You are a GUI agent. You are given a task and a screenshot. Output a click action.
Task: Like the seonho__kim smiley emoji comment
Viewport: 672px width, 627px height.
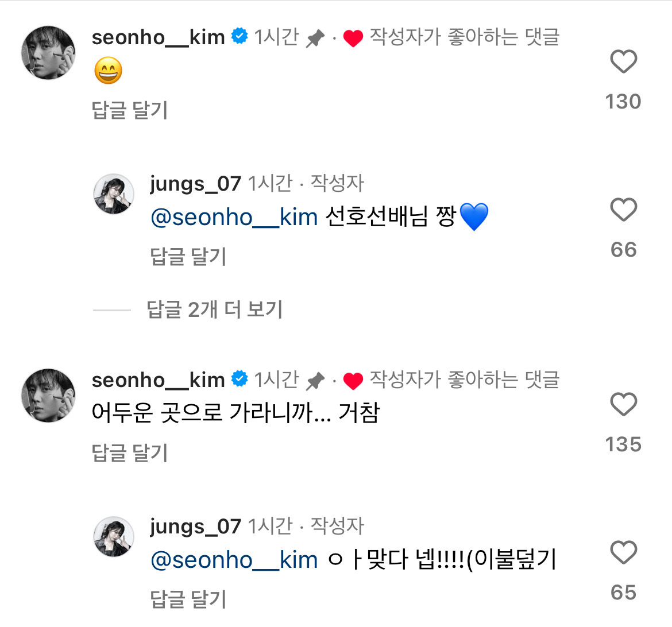(623, 62)
